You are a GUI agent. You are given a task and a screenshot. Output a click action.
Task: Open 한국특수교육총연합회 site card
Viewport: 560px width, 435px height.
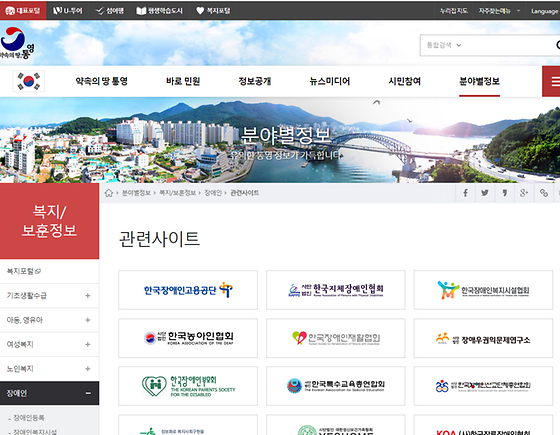[x=336, y=386]
